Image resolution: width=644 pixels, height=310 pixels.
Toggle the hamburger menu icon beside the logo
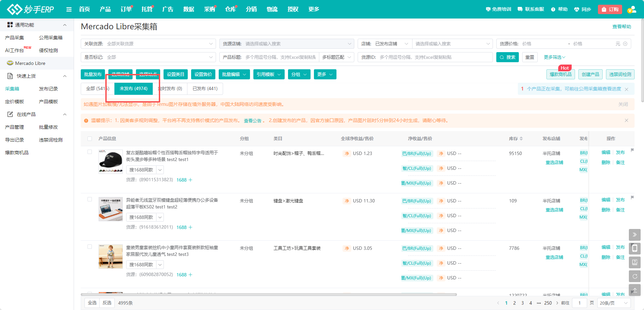[x=69, y=9]
